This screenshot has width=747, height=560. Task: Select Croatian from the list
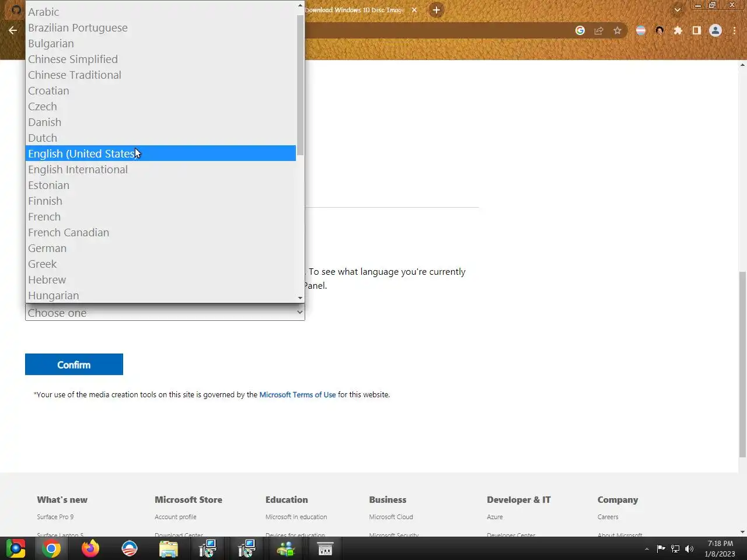pyautogui.click(x=161, y=90)
